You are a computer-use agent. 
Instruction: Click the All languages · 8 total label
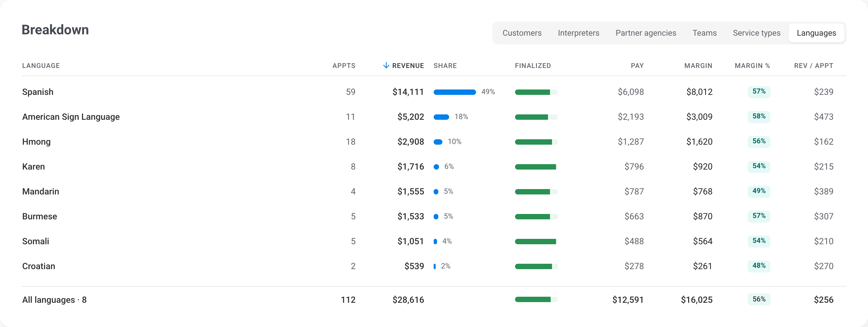(54, 300)
